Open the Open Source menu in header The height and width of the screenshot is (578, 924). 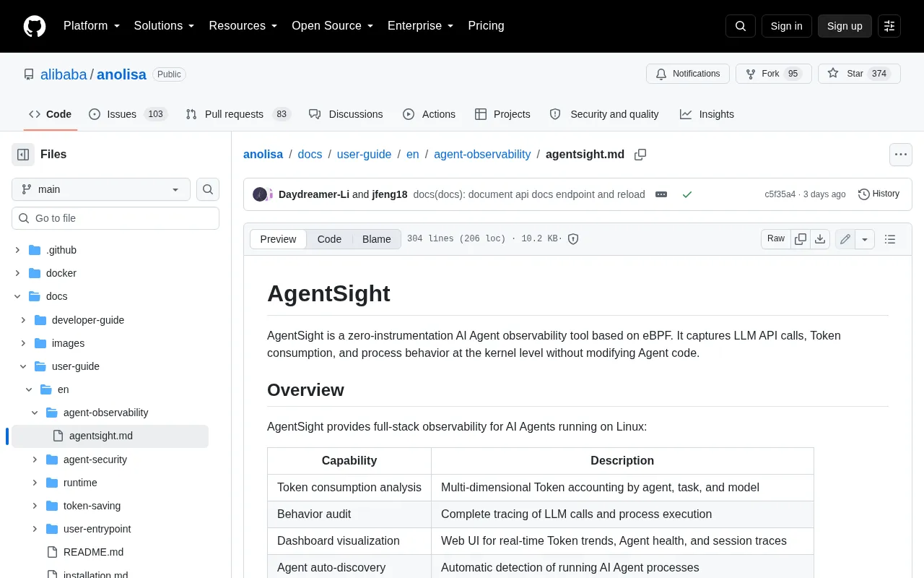coord(333,26)
